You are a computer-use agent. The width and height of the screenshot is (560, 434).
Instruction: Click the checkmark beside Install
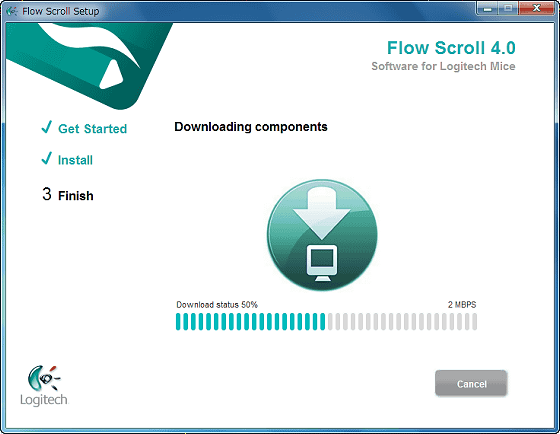[x=46, y=158]
